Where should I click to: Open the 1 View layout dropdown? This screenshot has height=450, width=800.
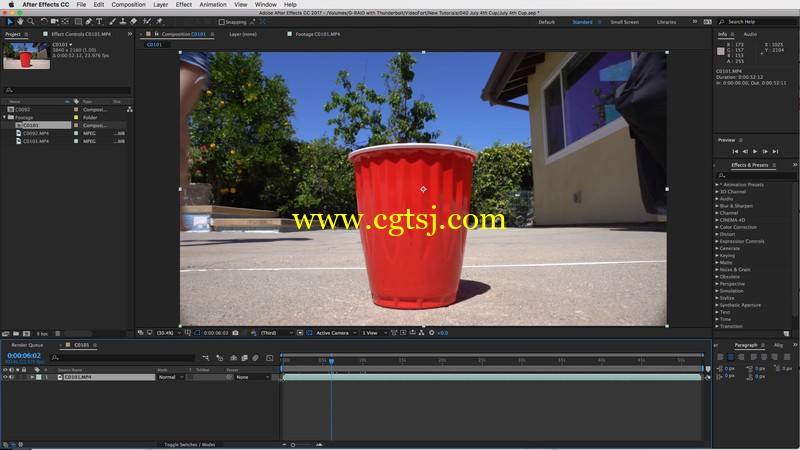tap(374, 333)
